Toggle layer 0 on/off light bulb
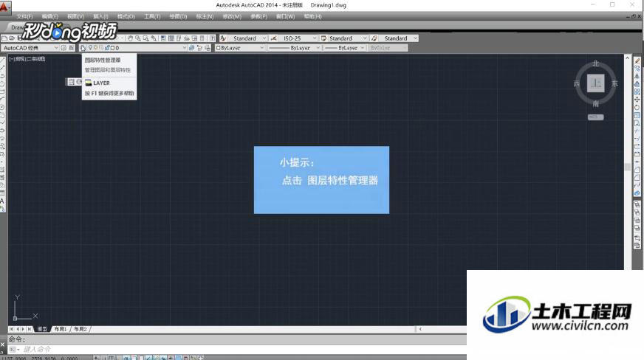The image size is (644, 360). [x=90, y=48]
